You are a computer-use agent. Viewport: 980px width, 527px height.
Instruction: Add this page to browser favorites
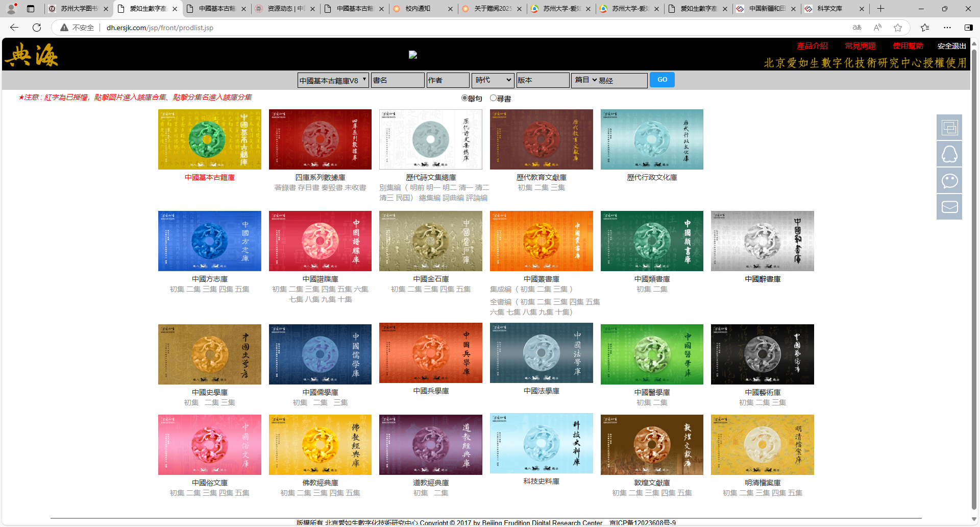[x=898, y=28]
